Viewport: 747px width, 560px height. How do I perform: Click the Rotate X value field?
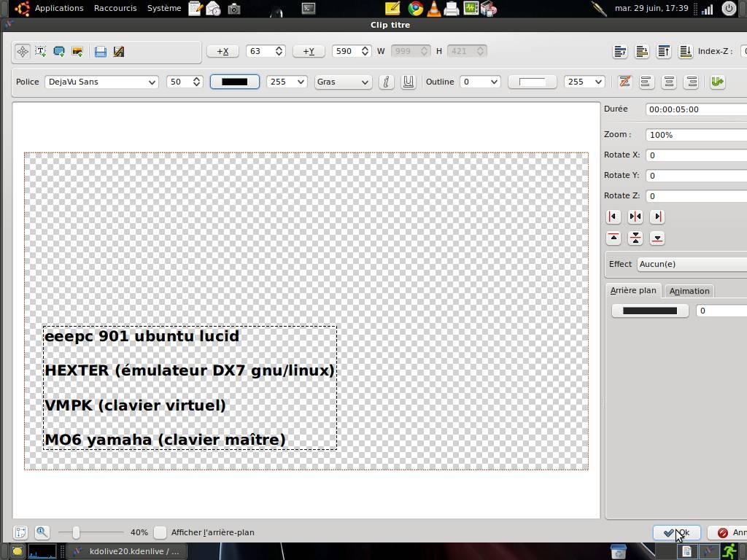[x=696, y=155]
